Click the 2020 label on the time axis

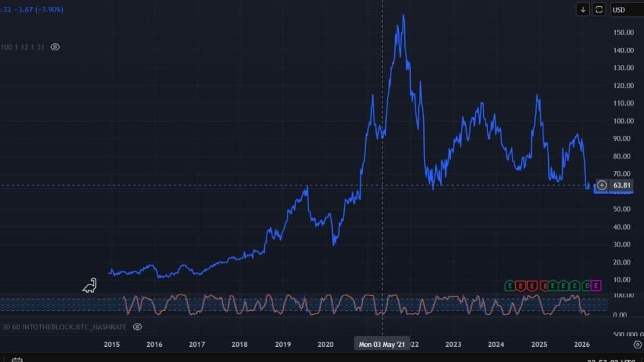click(x=325, y=344)
